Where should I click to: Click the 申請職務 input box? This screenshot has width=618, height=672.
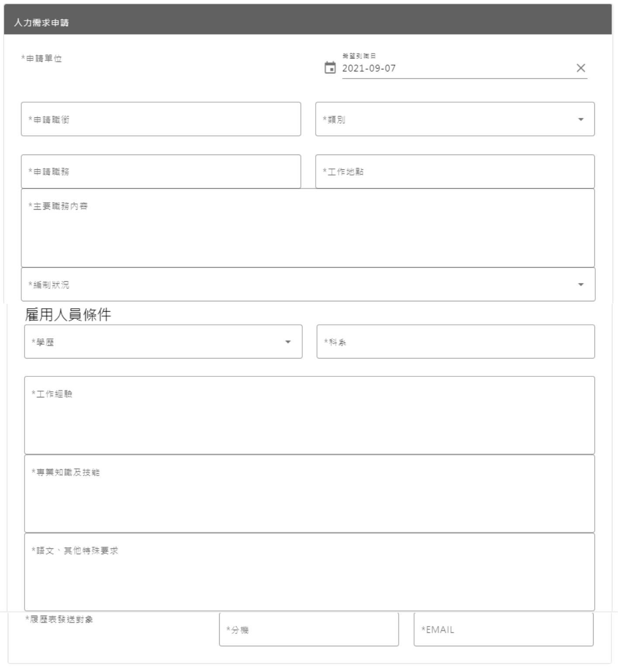coord(161,171)
